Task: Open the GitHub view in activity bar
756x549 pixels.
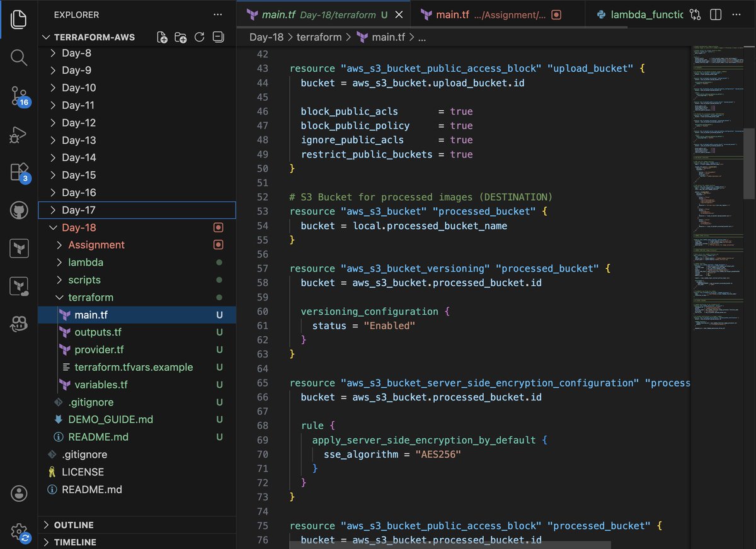Action: (x=19, y=210)
